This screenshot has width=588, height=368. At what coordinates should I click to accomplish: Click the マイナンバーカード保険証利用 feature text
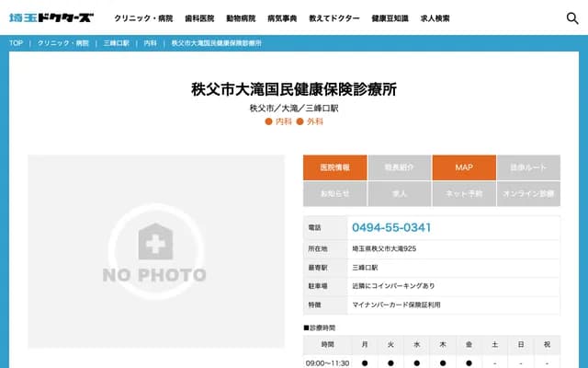(x=396, y=305)
